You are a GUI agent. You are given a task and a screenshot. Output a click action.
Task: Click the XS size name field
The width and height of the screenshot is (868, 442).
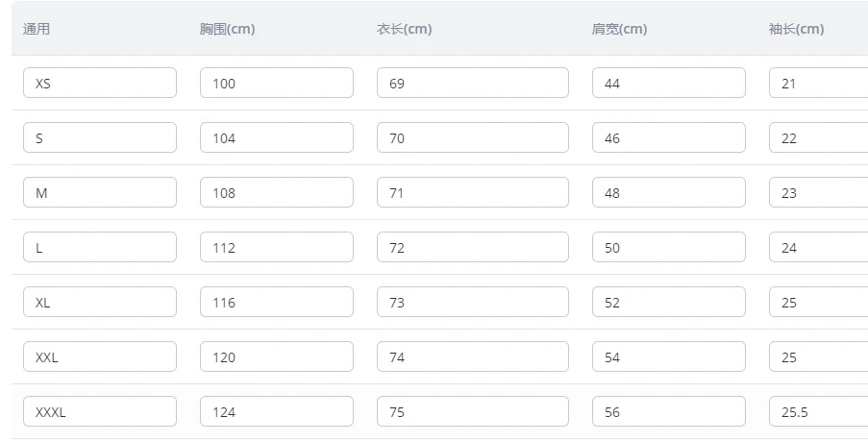100,83
